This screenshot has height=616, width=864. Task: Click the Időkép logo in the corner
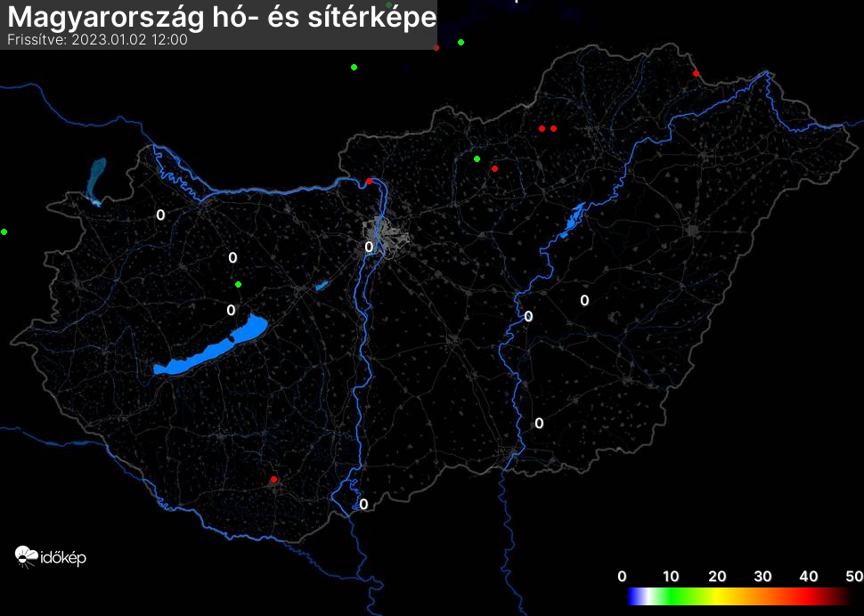click(51, 557)
